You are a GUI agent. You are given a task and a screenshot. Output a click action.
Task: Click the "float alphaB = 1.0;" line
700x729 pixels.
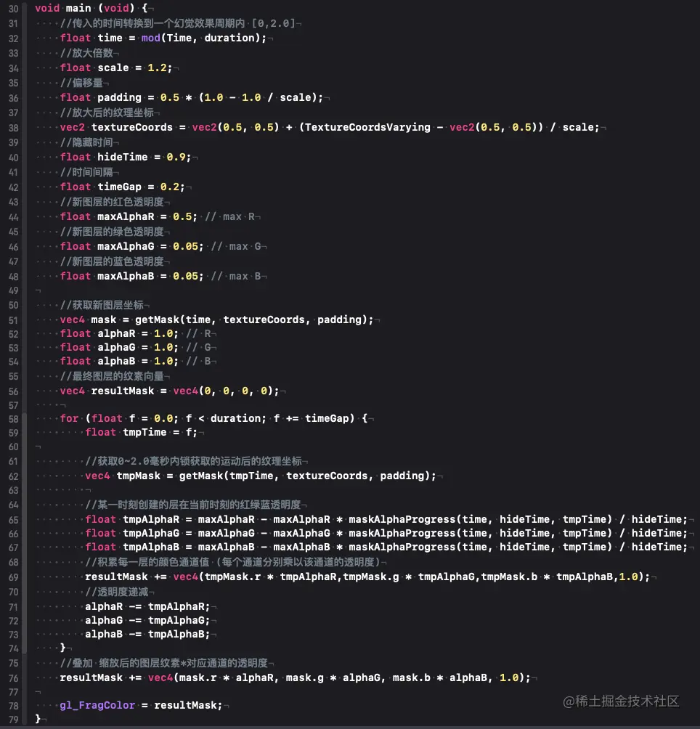point(119,362)
